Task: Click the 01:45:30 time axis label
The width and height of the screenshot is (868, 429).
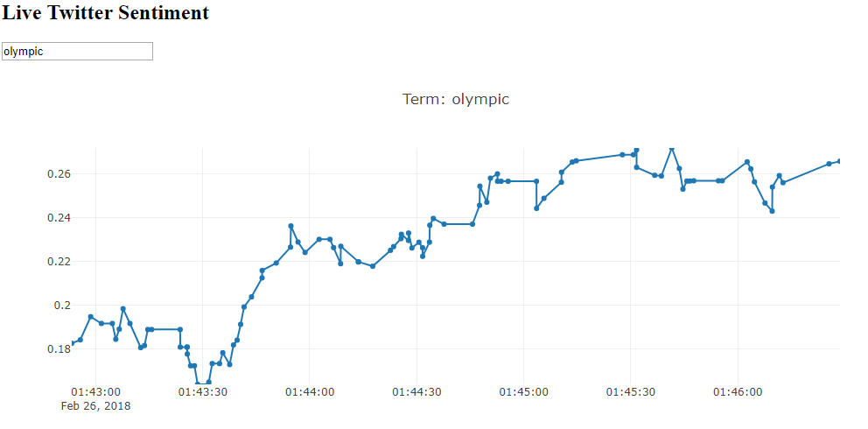Action: tap(632, 392)
